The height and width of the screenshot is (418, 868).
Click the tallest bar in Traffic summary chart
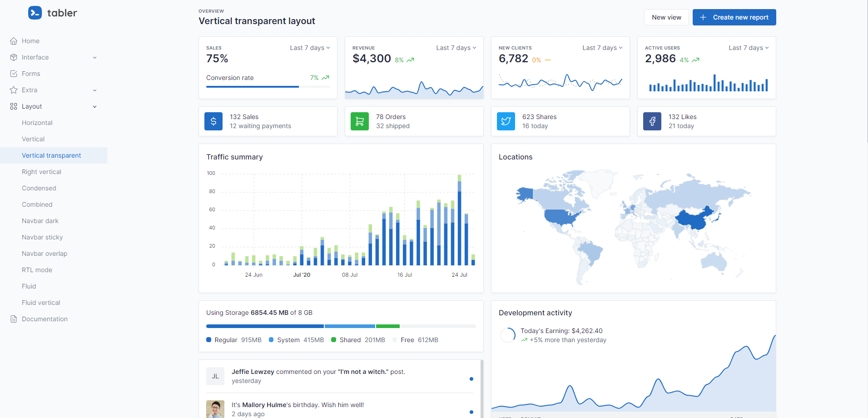pos(459,220)
